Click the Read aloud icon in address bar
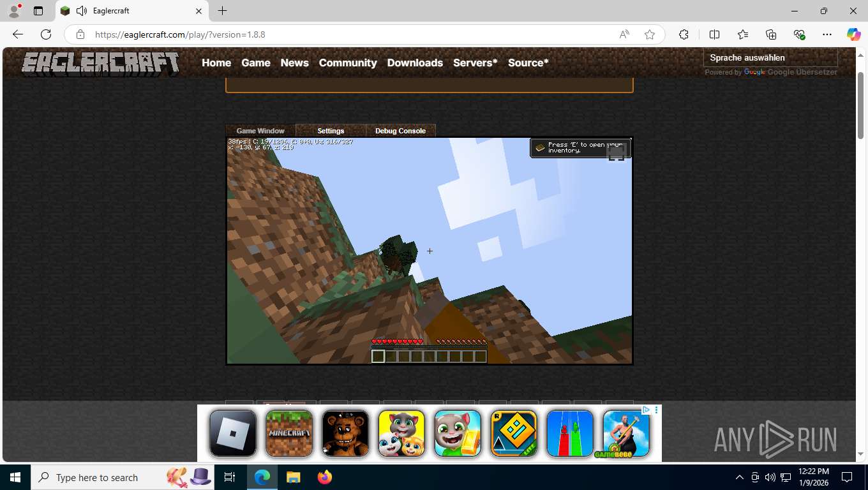Screen dimensions: 868x490 point(624,34)
